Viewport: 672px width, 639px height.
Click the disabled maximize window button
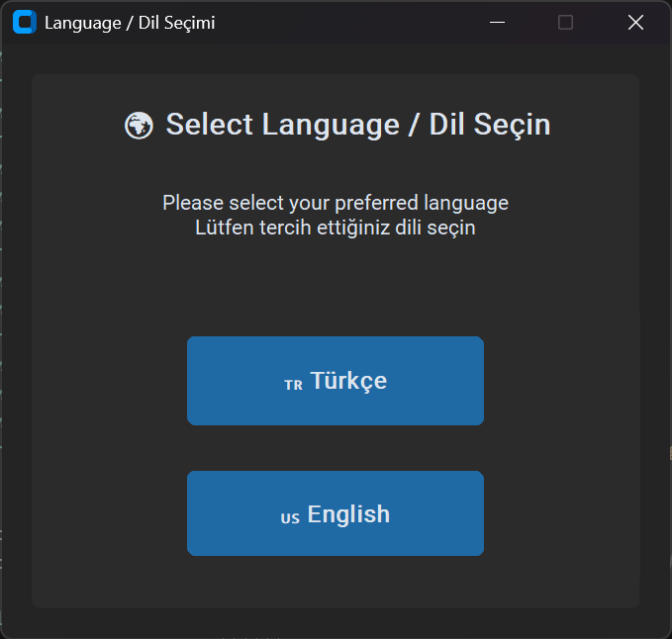click(565, 23)
